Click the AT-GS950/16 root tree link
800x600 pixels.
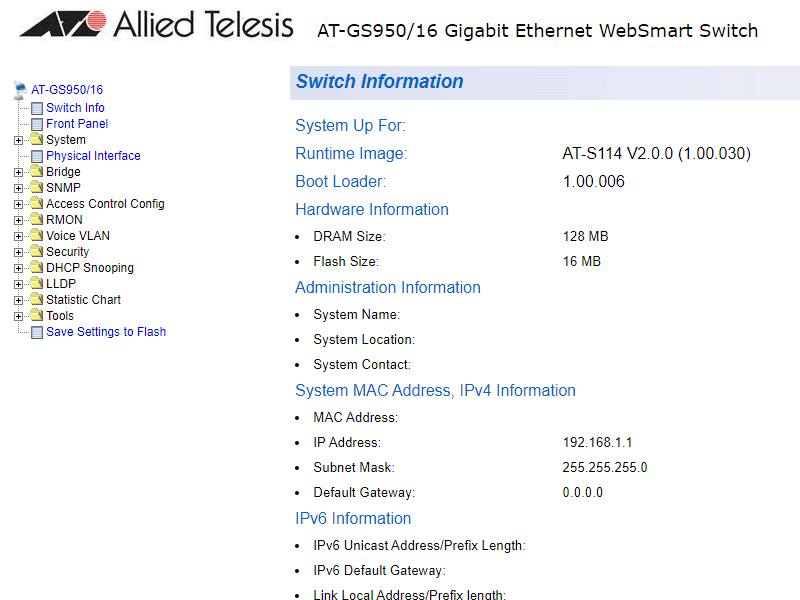(x=67, y=90)
